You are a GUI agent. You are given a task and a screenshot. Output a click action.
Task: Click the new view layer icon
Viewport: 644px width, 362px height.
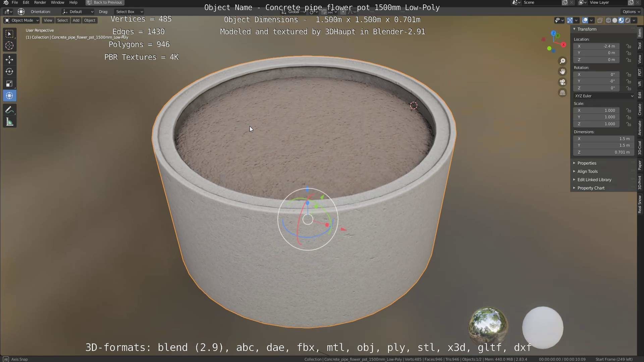pos(631,2)
